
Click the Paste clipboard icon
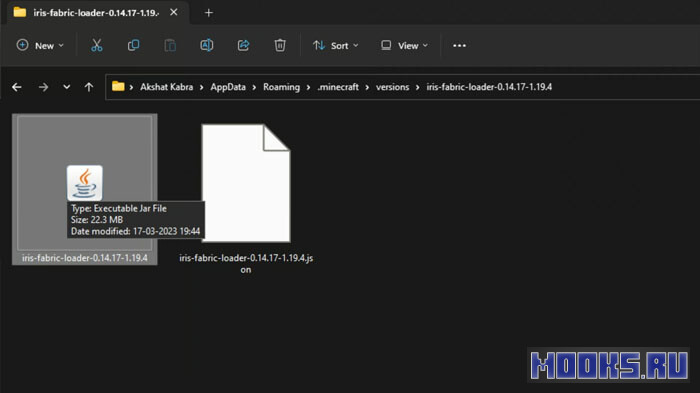pyautogui.click(x=170, y=46)
